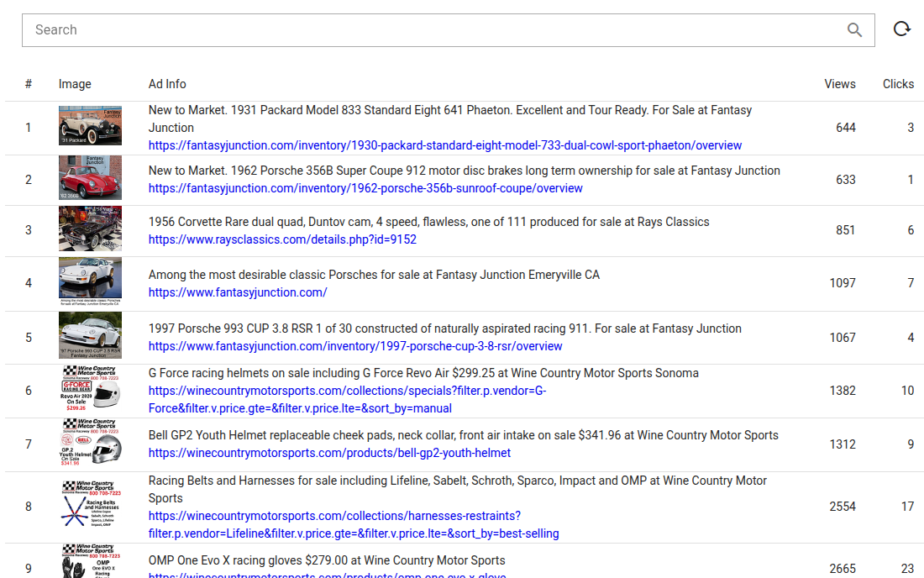Click the 23 clicks value in row 9
Viewport: 924px width, 578px height.
coord(907,569)
